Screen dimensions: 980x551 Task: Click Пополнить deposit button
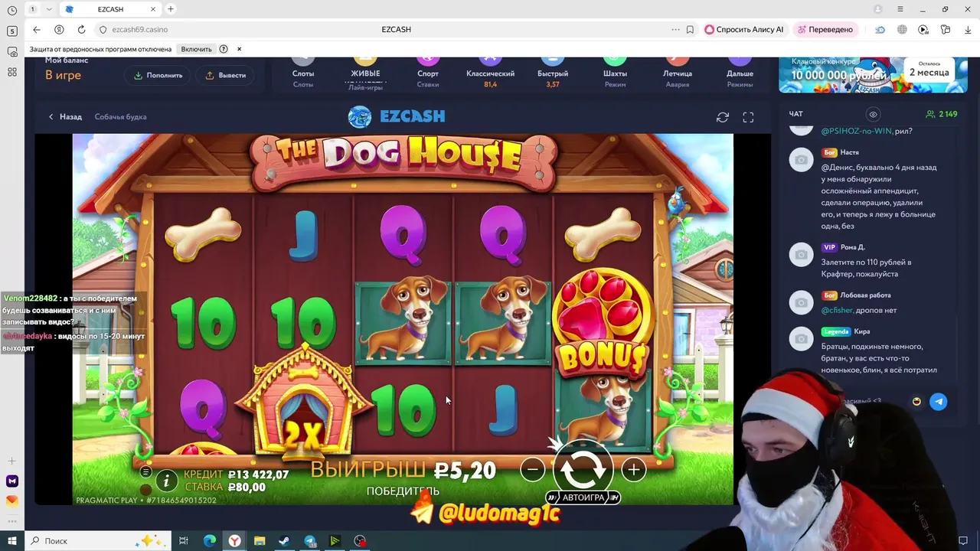point(158,75)
